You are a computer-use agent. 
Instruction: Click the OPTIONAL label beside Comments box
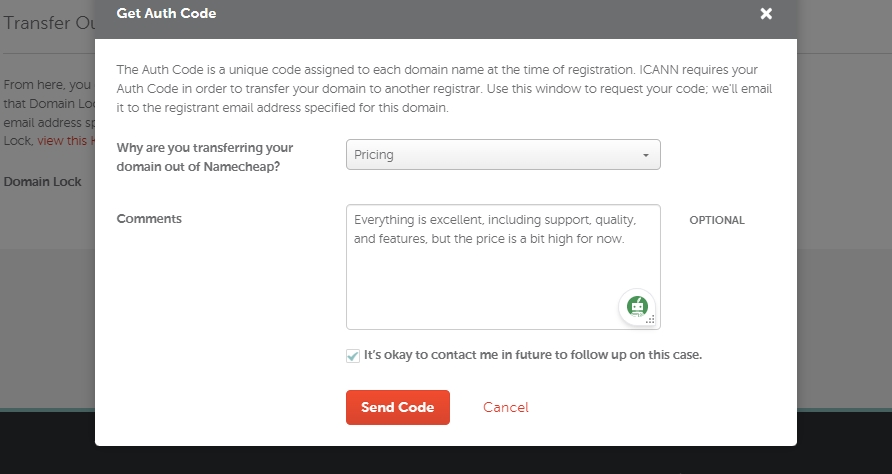pos(716,220)
